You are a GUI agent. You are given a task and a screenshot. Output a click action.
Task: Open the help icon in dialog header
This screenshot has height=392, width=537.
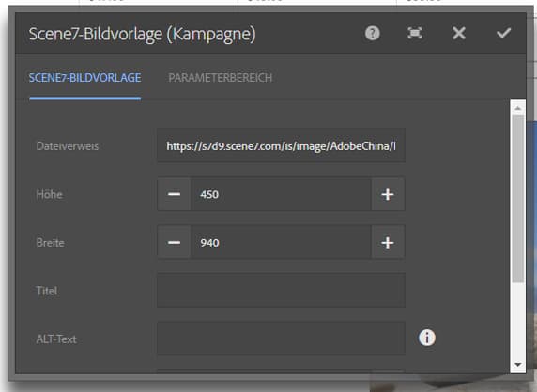coord(373,33)
